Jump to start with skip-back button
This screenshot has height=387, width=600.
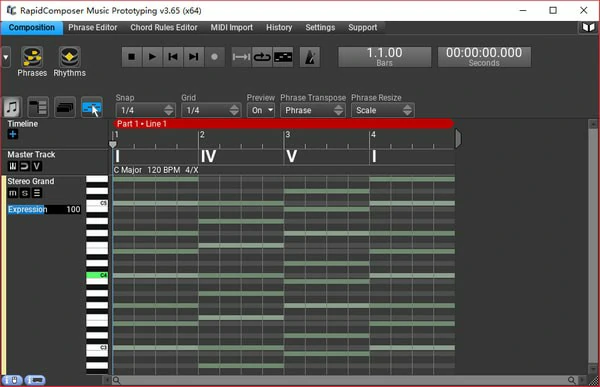coord(173,57)
